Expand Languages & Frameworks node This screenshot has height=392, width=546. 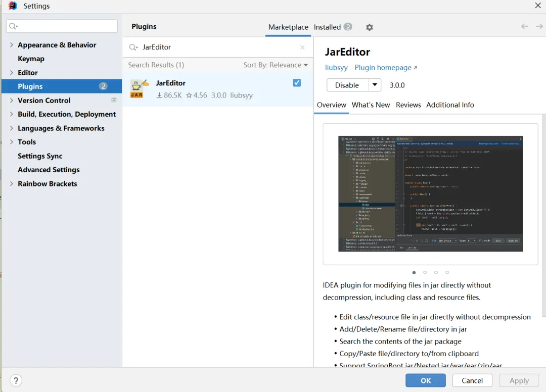coord(12,128)
